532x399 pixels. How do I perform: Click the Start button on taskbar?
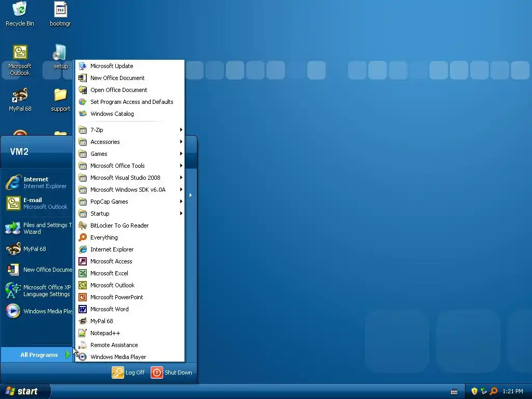click(x=25, y=392)
